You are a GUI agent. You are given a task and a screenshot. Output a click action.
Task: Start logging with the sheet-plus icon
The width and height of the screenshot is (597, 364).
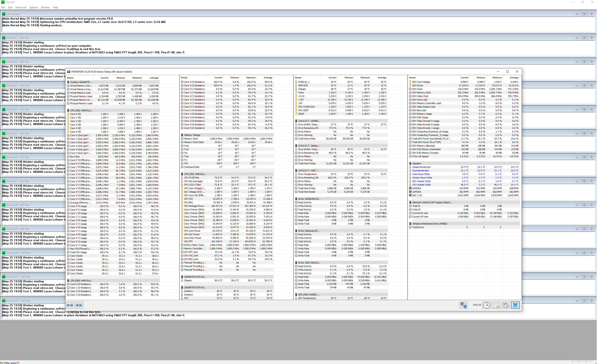496,305
